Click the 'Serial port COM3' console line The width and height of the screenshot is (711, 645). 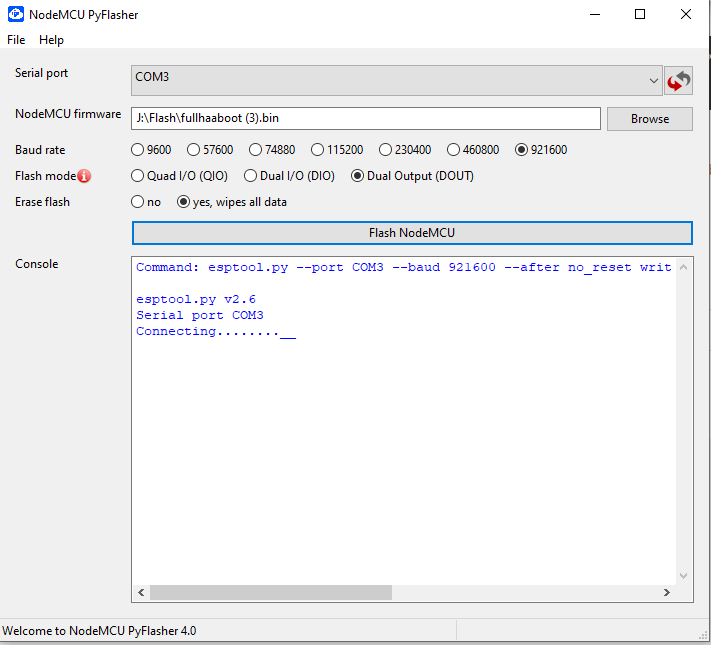[x=200, y=315]
